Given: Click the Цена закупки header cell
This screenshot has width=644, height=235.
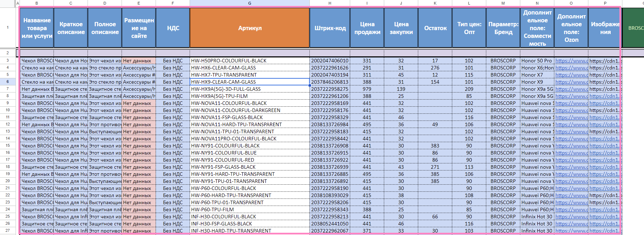Looking at the screenshot, I should [x=401, y=28].
